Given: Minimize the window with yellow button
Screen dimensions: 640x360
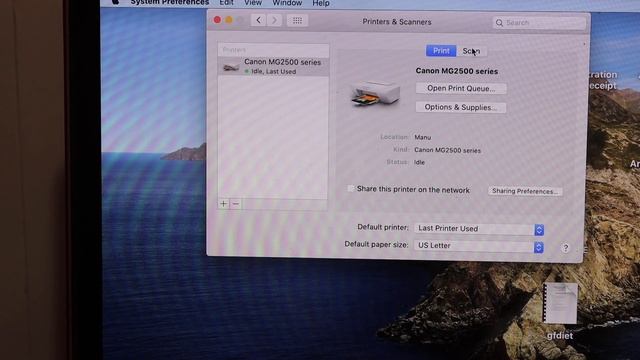Looking at the screenshot, I should click(229, 20).
